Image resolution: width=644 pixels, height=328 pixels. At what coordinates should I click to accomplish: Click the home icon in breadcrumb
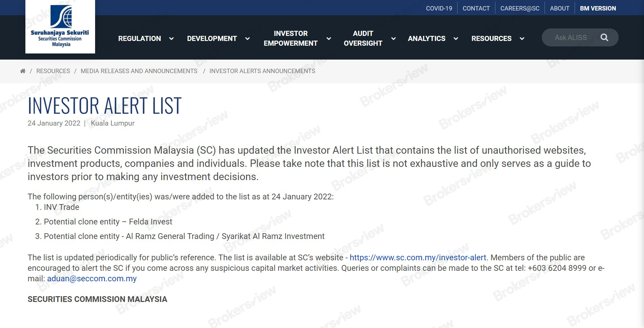coord(23,71)
